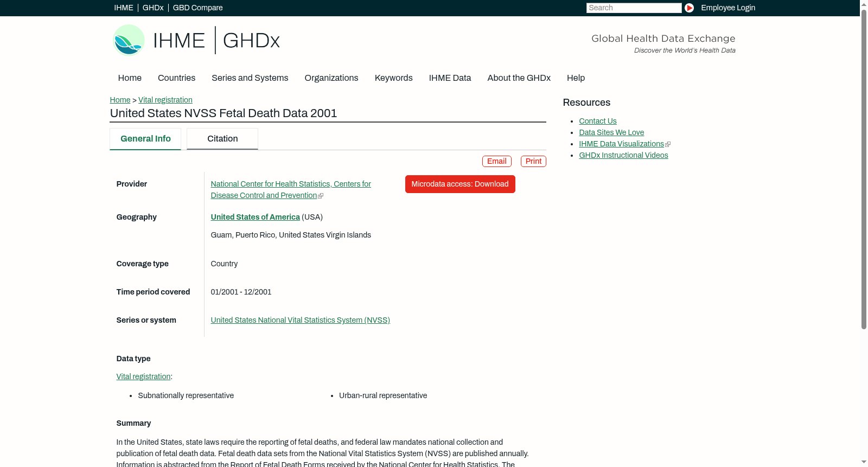Click the Resources heading
This screenshot has width=868, height=467.
(x=586, y=103)
